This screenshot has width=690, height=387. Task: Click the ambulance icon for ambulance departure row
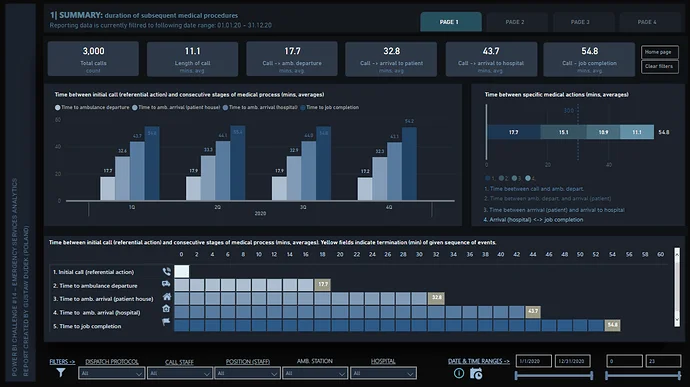click(x=166, y=284)
